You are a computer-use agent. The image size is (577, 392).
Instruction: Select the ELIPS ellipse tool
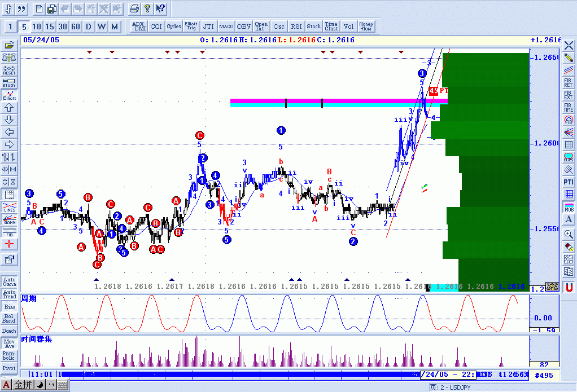569,158
